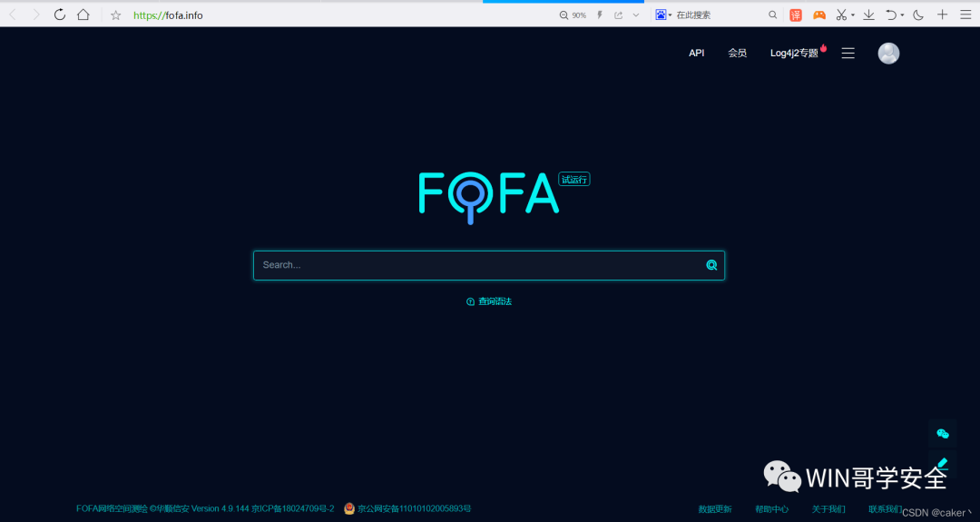This screenshot has width=980, height=522.
Task: Open the 京公网安备11010102005893号 link
Action: [x=407, y=509]
